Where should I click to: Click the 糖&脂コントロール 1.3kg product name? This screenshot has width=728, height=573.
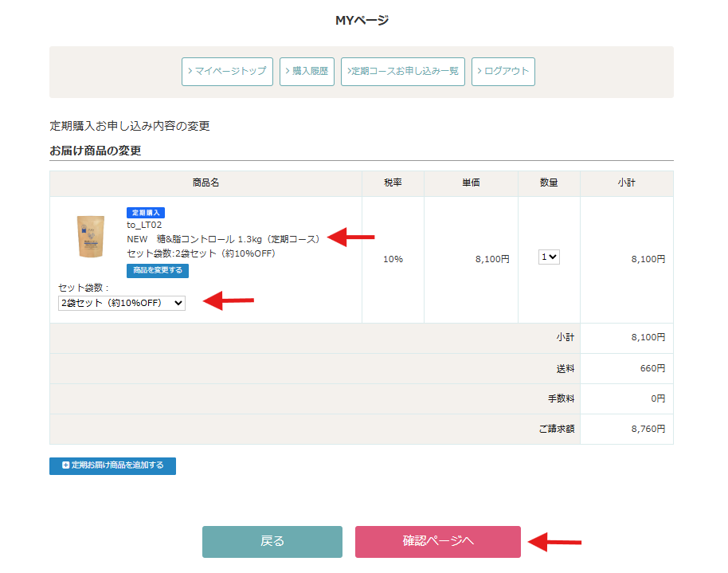(223, 239)
